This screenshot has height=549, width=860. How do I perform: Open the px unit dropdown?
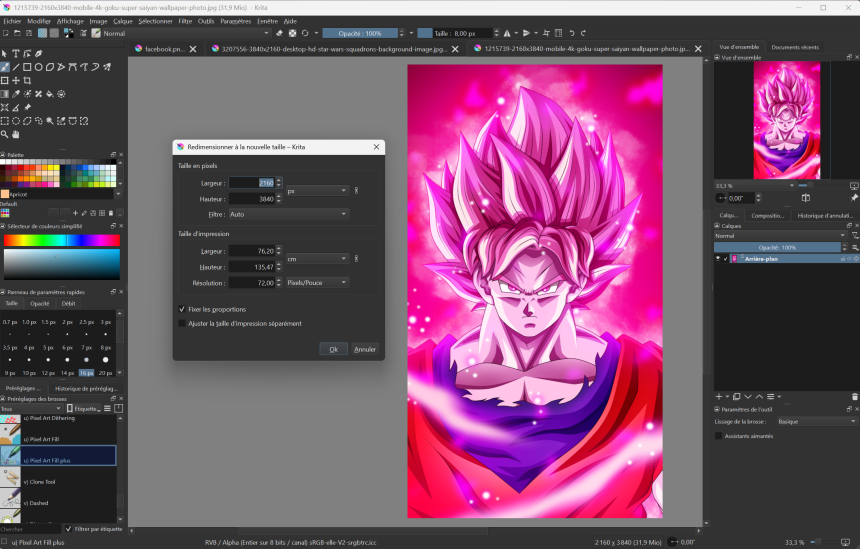(x=316, y=190)
